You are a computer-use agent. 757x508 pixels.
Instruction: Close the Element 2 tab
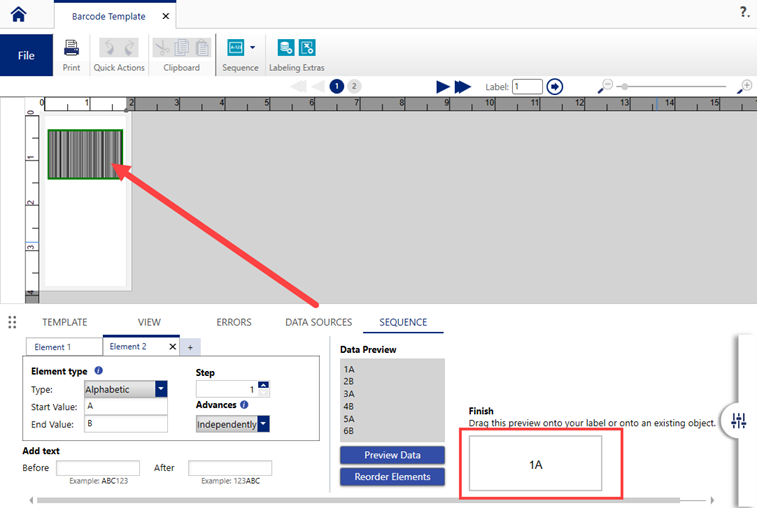(x=172, y=347)
